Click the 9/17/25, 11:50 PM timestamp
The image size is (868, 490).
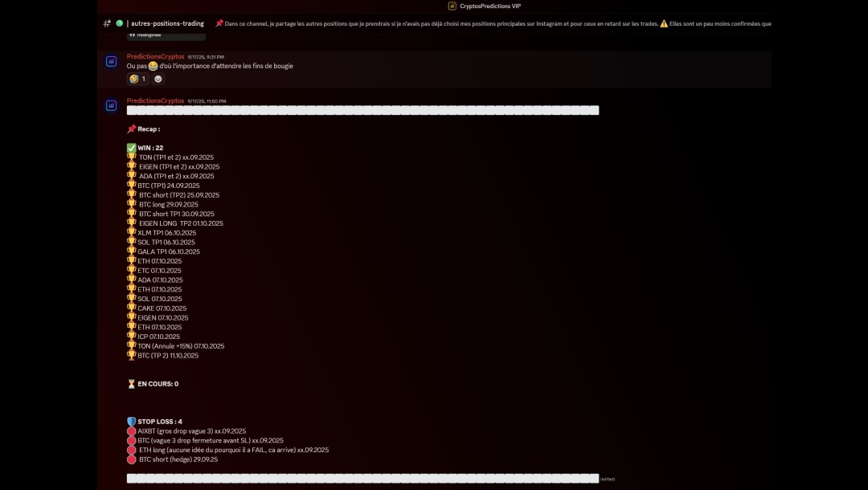tap(207, 101)
